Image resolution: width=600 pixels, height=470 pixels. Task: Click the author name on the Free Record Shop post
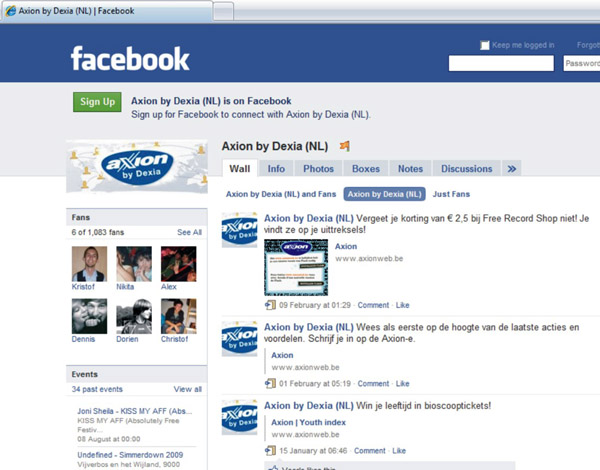pyautogui.click(x=309, y=219)
